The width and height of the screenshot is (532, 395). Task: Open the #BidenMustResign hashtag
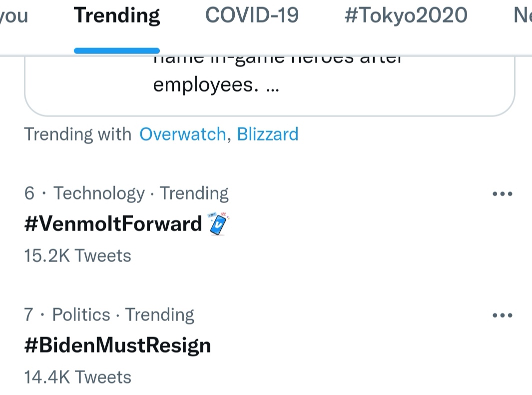[x=117, y=345]
